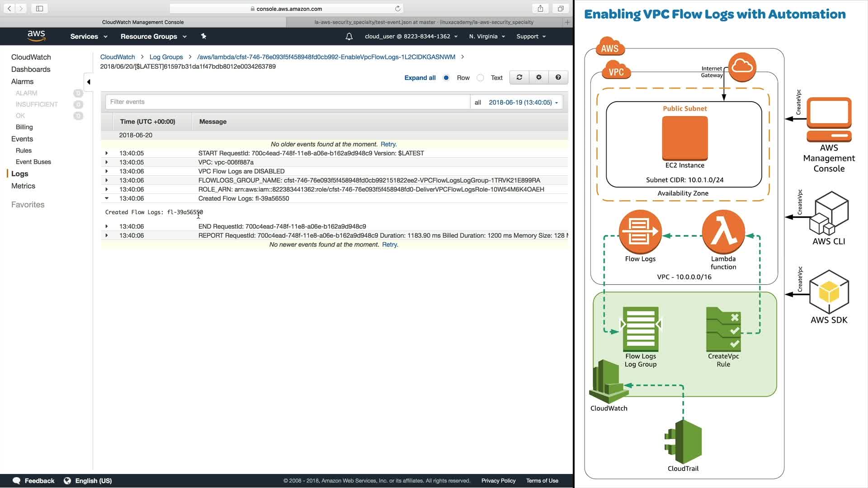Image resolution: width=868 pixels, height=488 pixels.
Task: Open the date range 2018-06-19 dropdown
Action: point(523,103)
